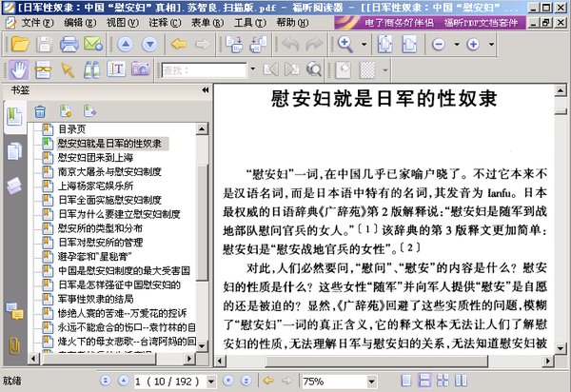
Task: Open the Comments panel icon
Action: pos(15,311)
